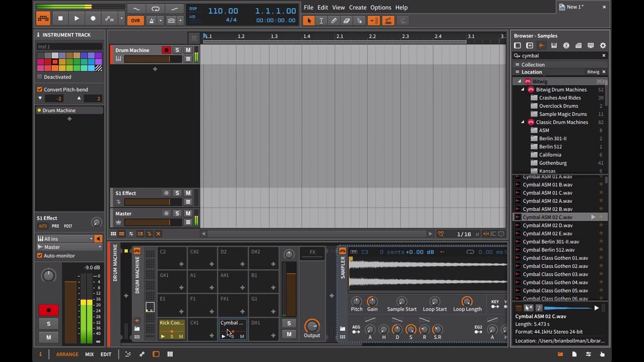The height and width of the screenshot is (362, 644).
Task: Select the Drum Machine device in inspector
Action: point(69,111)
